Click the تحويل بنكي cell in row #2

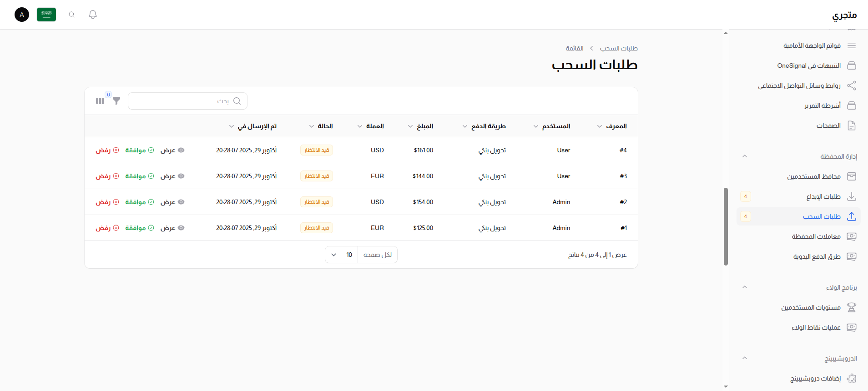click(492, 202)
